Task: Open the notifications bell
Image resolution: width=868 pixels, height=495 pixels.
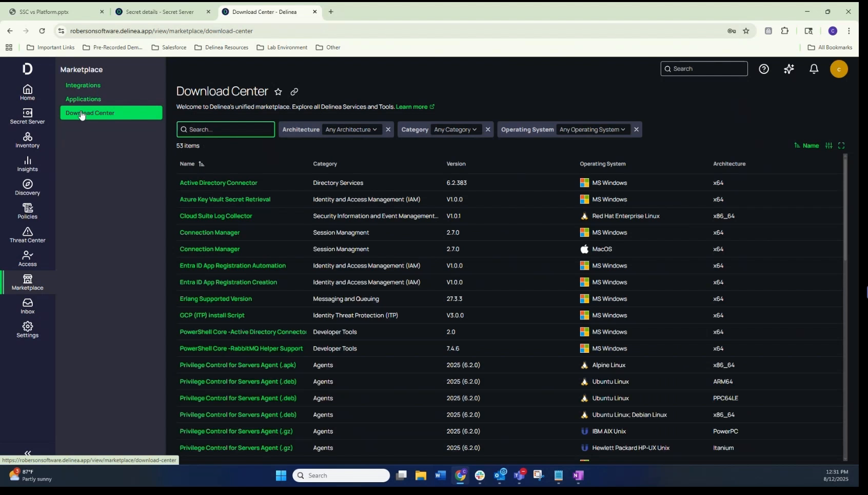Action: pyautogui.click(x=814, y=69)
